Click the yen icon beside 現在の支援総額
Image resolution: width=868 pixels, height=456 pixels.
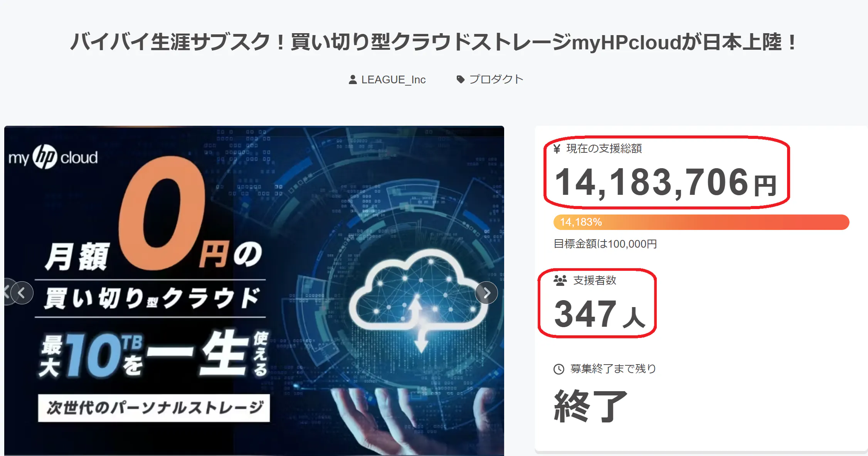click(557, 149)
